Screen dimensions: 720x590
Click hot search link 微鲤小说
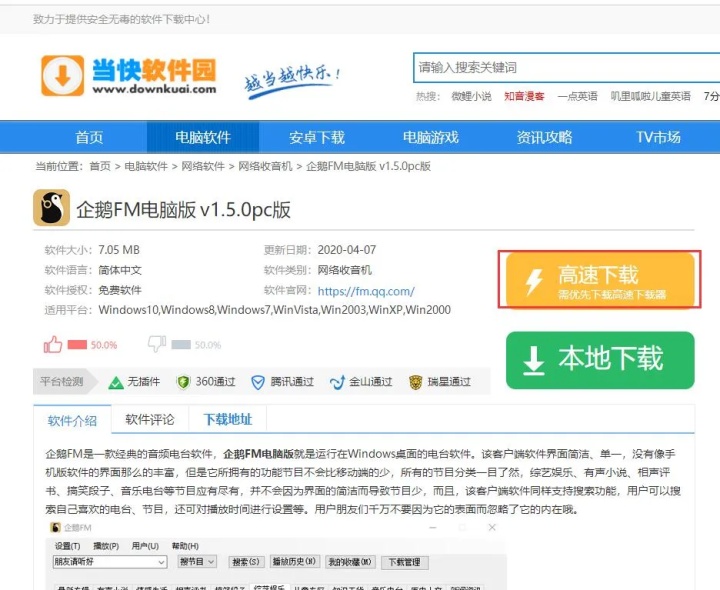tap(471, 96)
